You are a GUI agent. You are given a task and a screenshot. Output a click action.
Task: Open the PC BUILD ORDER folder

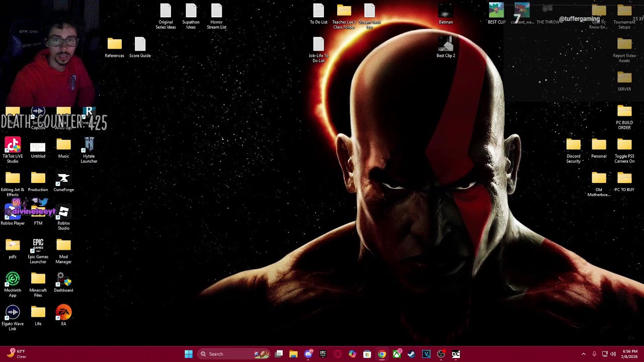[624, 117]
